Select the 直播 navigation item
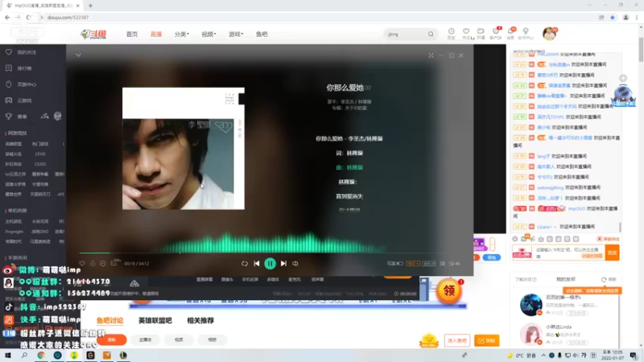 [x=156, y=34]
